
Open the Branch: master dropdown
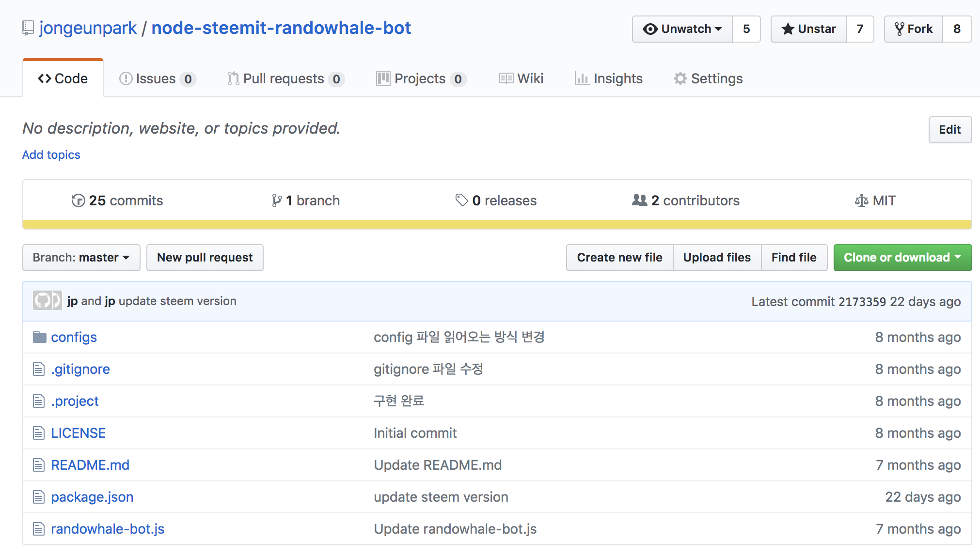tap(81, 258)
